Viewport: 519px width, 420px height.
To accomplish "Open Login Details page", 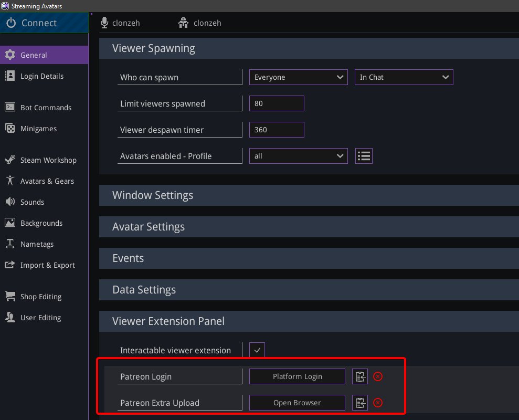I will [x=44, y=76].
